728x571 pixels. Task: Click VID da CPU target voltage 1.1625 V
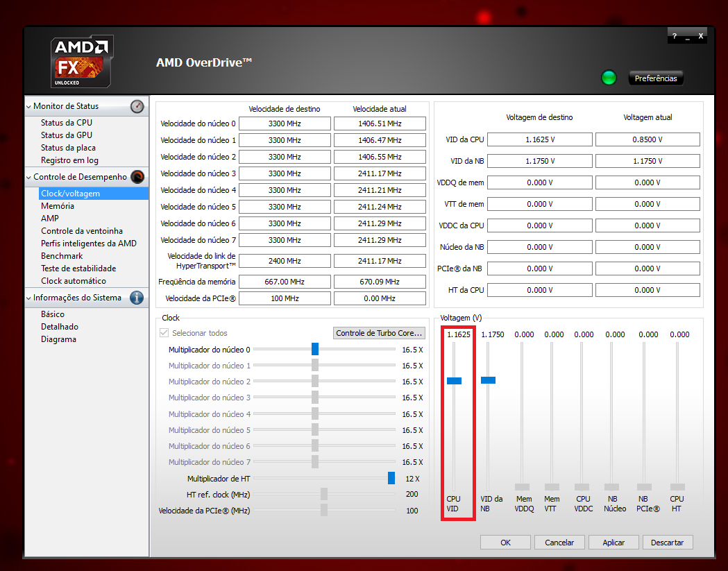pyautogui.click(x=540, y=139)
